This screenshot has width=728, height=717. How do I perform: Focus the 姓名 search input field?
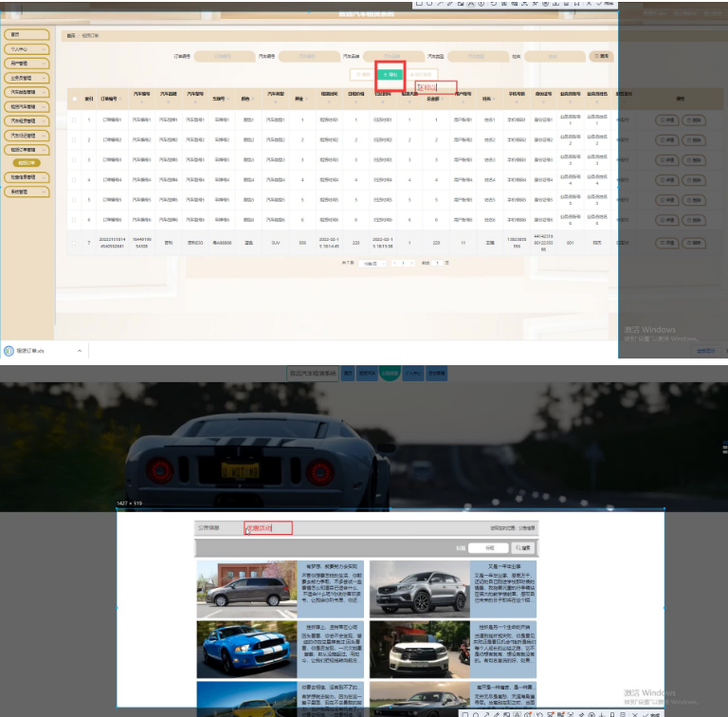coord(555,56)
